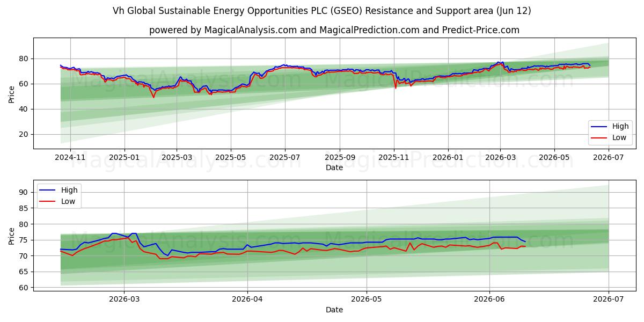Click the bottom chart 'Price' axis label
644x322 pixels.
[x=12, y=235]
